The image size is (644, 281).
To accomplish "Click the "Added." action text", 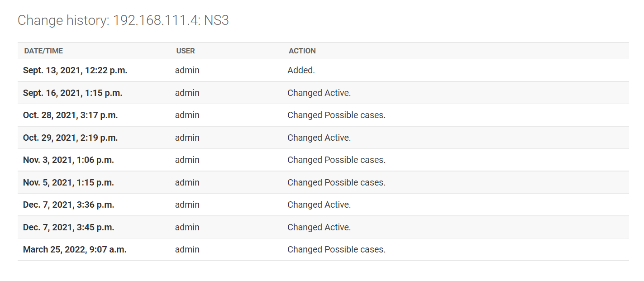I will pos(301,71).
